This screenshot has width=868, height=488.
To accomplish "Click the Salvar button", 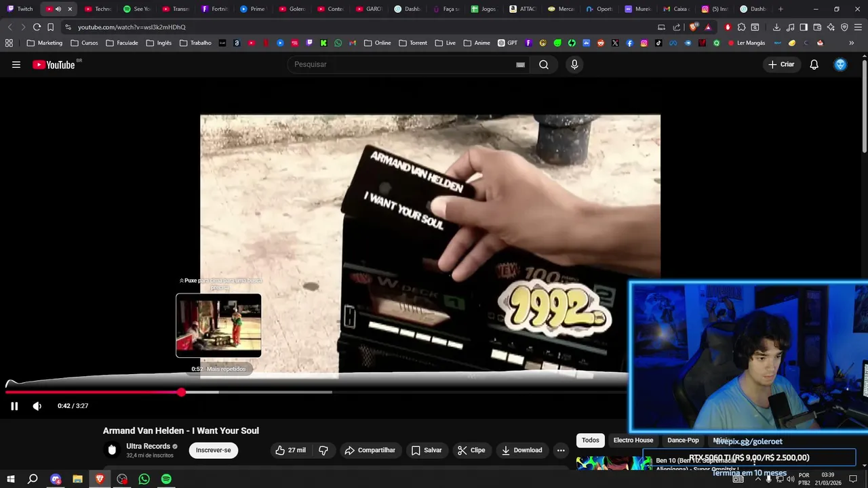I will (427, 450).
